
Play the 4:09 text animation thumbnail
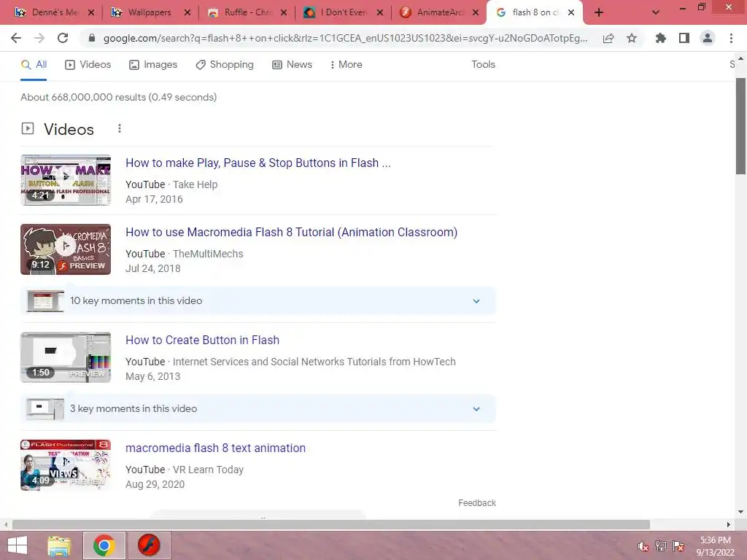coord(66,464)
